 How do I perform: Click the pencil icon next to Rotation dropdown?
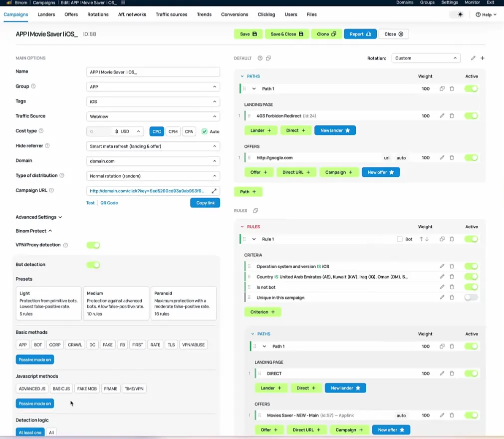473,58
